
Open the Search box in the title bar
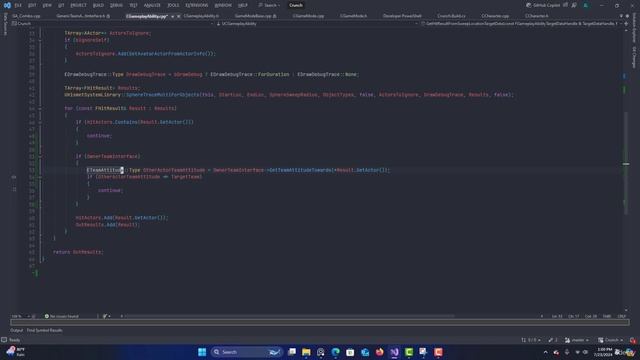(269, 5)
